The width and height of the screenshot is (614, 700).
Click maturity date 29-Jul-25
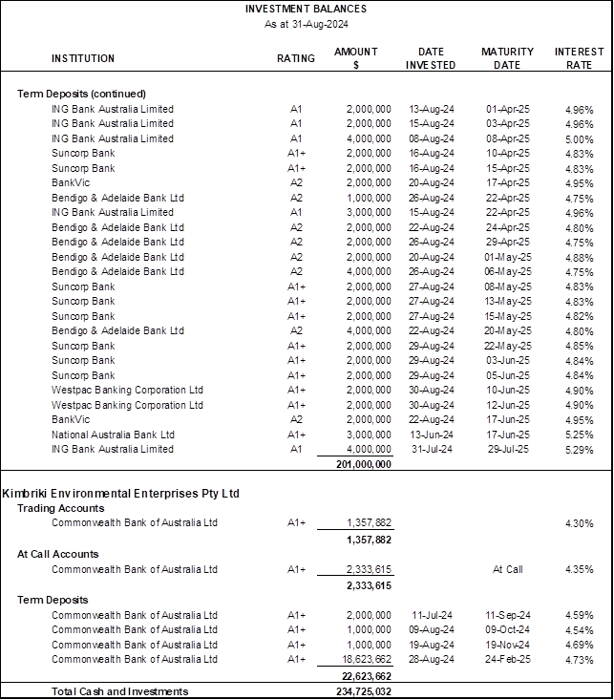pos(508,449)
